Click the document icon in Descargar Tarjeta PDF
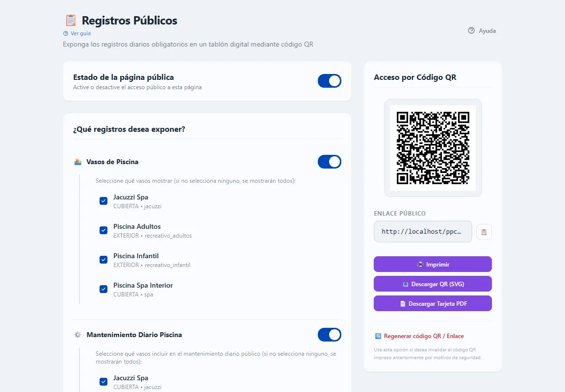The width and height of the screenshot is (565, 392). (x=403, y=304)
